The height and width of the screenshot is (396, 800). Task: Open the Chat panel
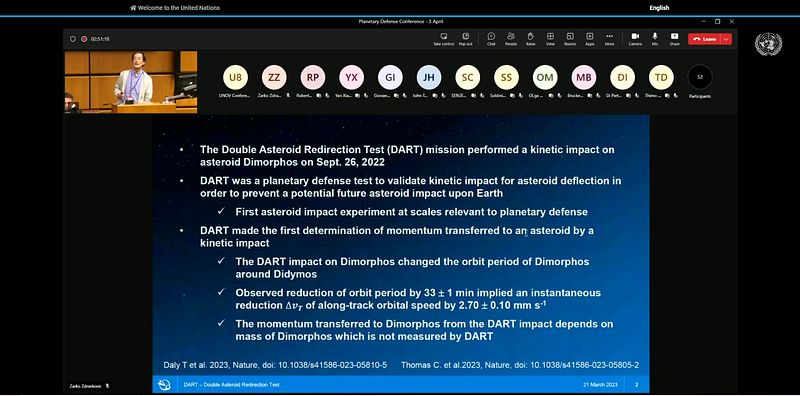coord(491,39)
